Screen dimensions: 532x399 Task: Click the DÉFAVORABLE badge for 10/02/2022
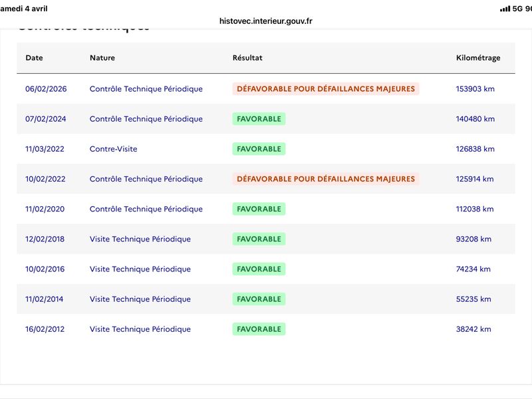coord(326,179)
